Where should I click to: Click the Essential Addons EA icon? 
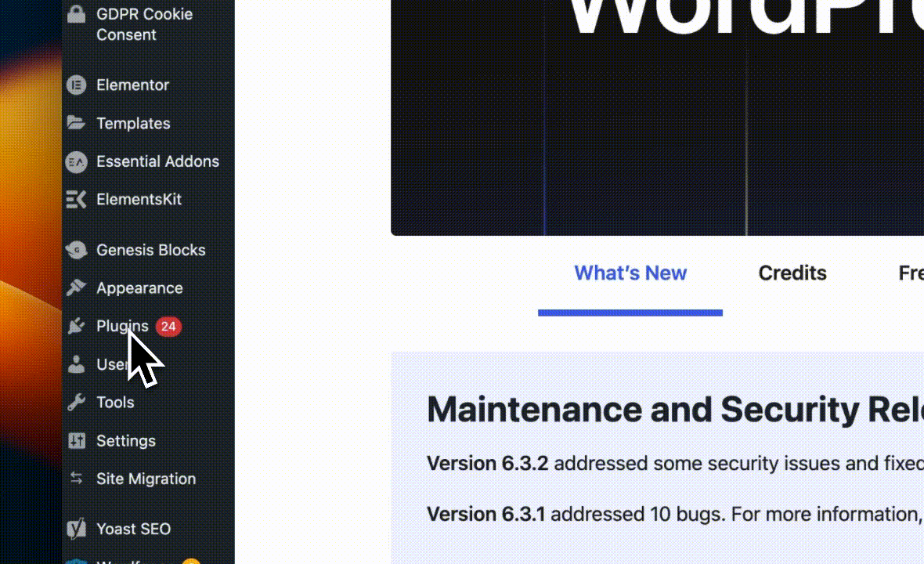(76, 161)
